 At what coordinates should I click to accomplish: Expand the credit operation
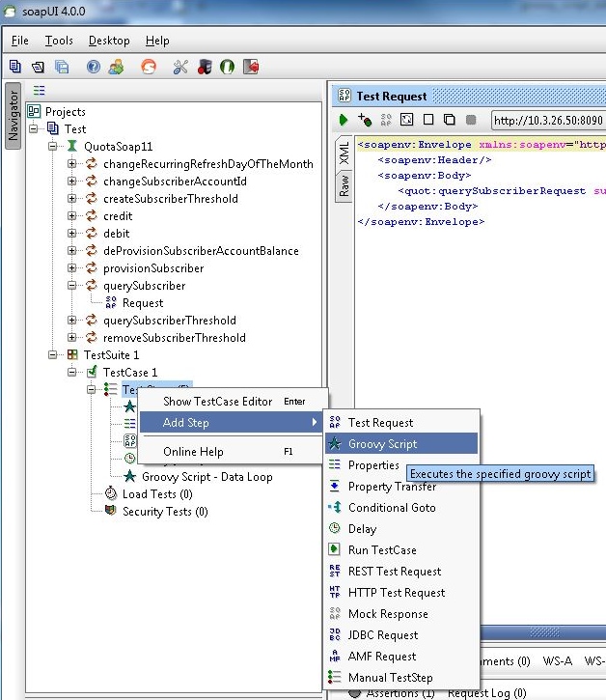click(x=71, y=216)
